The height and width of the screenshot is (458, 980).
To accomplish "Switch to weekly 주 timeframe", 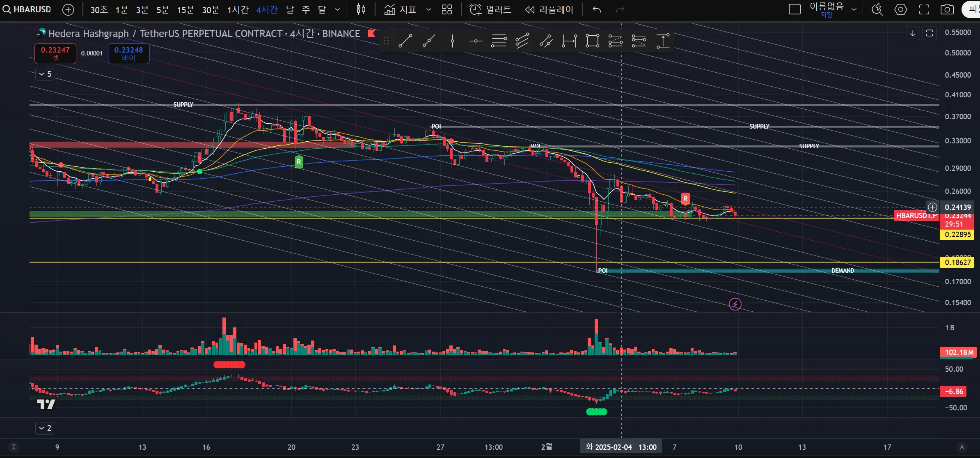I will [x=306, y=9].
